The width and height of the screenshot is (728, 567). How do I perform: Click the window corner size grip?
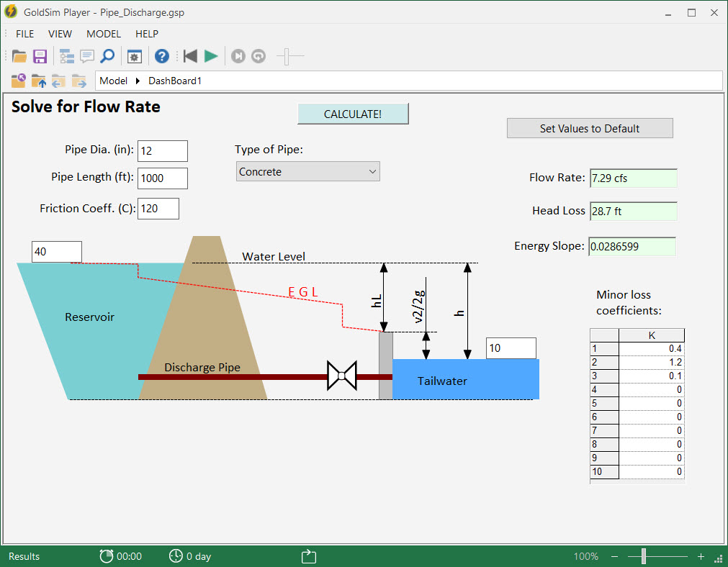pyautogui.click(x=718, y=558)
